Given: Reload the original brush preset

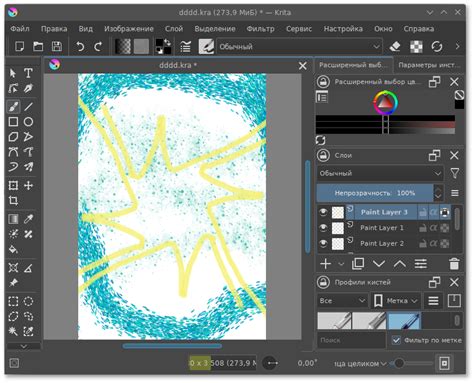Looking at the screenshot, I should click(437, 46).
